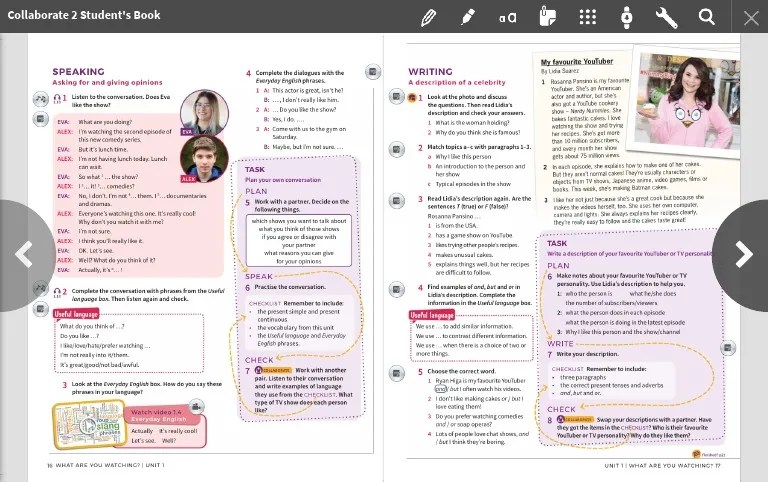Click the 'Collaborate 2 Student's Book' title

(84, 15)
